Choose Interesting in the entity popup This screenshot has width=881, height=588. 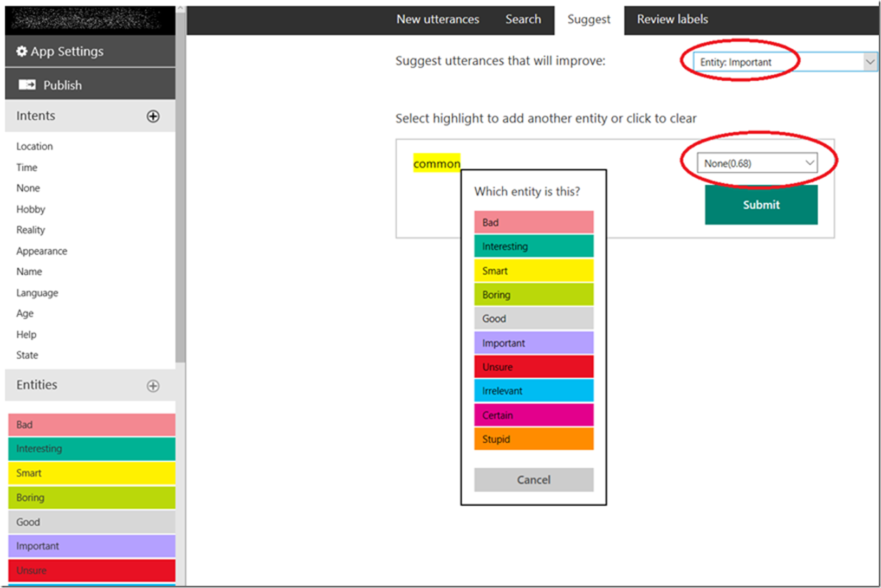pos(534,246)
